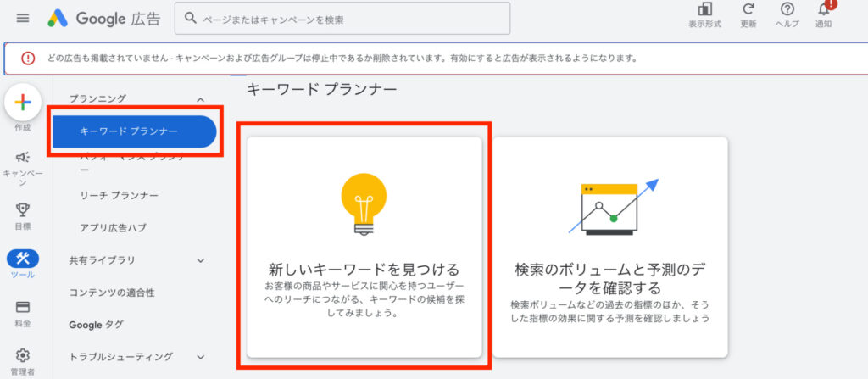868x379 pixels.
Task: Click the Google 広告 logo
Action: pyautogui.click(x=103, y=19)
